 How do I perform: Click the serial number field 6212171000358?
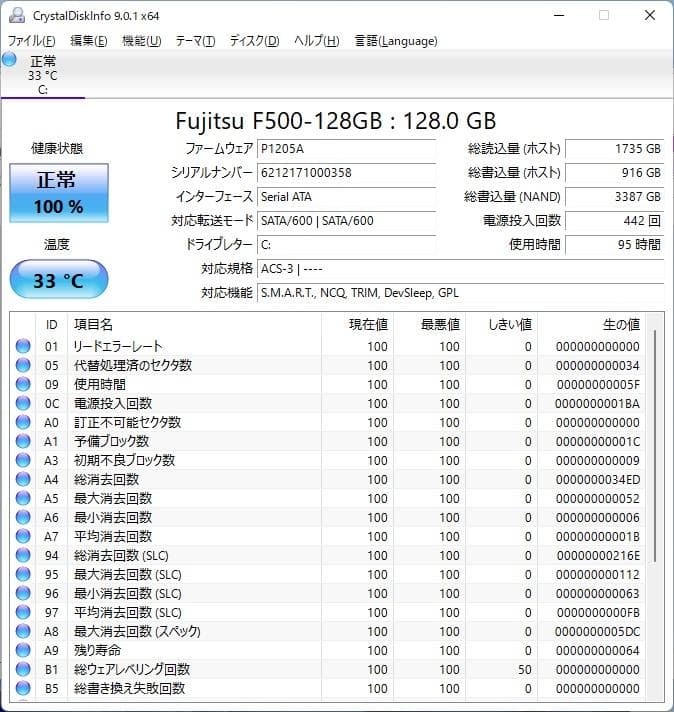(347, 173)
